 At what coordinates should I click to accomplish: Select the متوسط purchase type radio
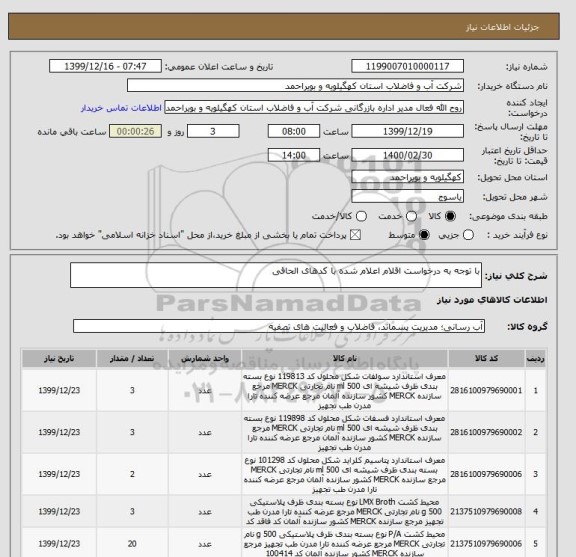pos(424,235)
